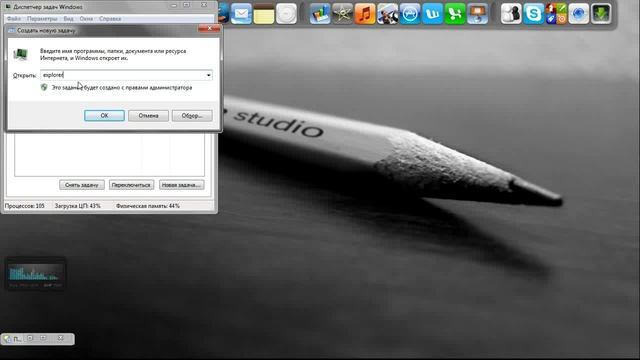This screenshot has width=640, height=360.
Task: Click the Отмена button
Action: click(x=148, y=116)
